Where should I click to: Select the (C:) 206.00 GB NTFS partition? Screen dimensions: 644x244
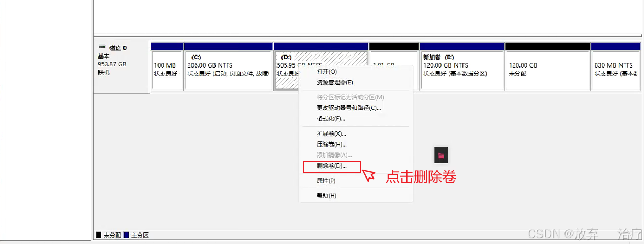point(228,66)
